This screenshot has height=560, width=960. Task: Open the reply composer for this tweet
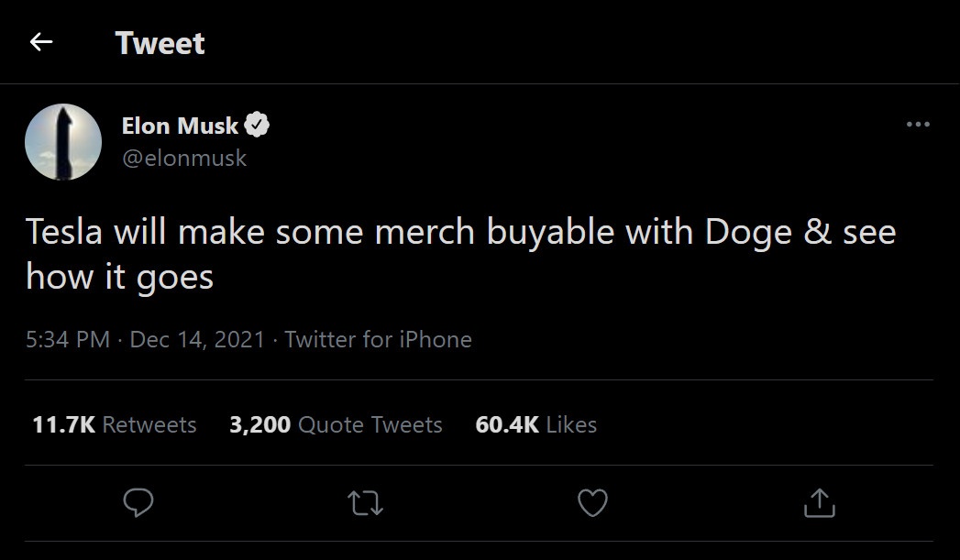click(138, 502)
